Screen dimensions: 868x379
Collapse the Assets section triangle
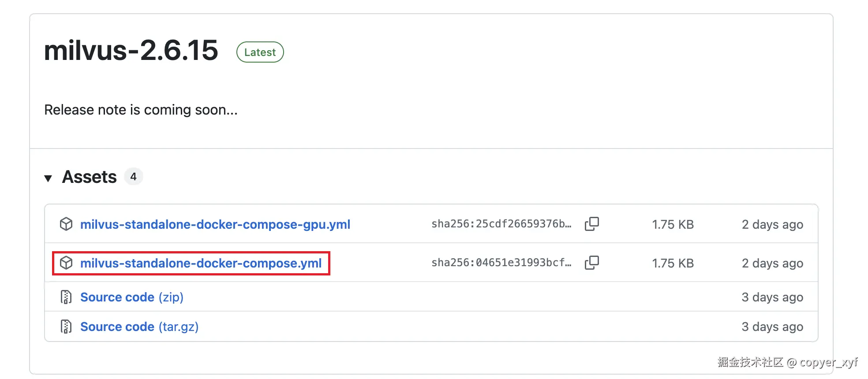pos(48,178)
